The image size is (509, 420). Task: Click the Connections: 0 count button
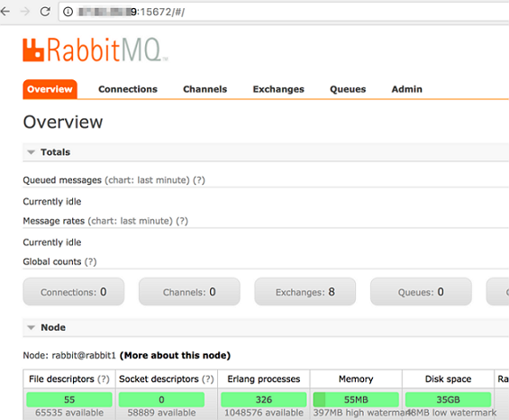(74, 292)
